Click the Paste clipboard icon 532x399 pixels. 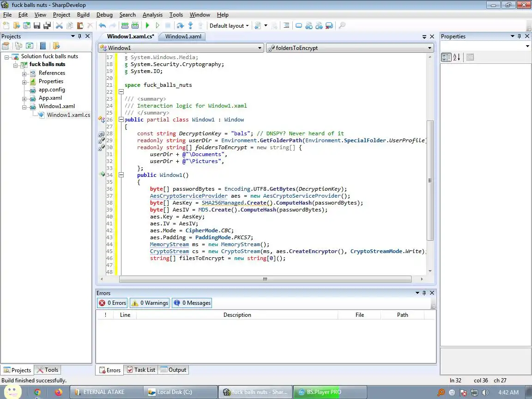tap(80, 25)
